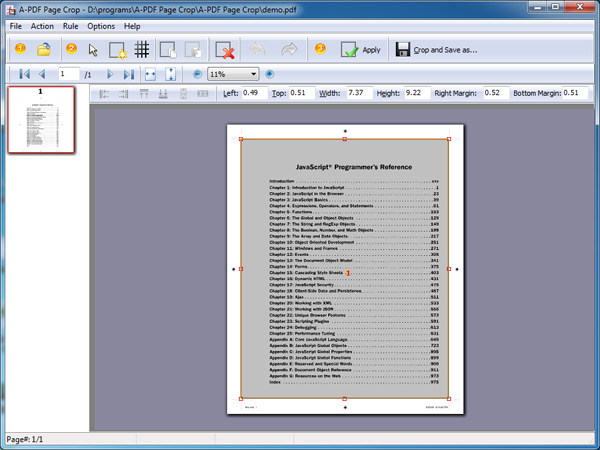This screenshot has width=600, height=450.
Task: Click the step 1 orange circle icon
Action: click(x=20, y=49)
